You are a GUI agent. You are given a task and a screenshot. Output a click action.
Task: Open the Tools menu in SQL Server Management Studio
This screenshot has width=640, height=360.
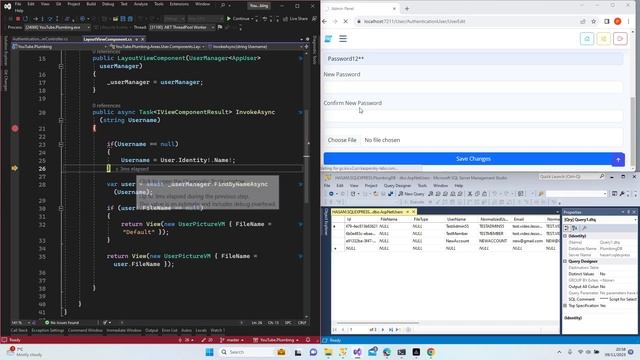pos(422,185)
